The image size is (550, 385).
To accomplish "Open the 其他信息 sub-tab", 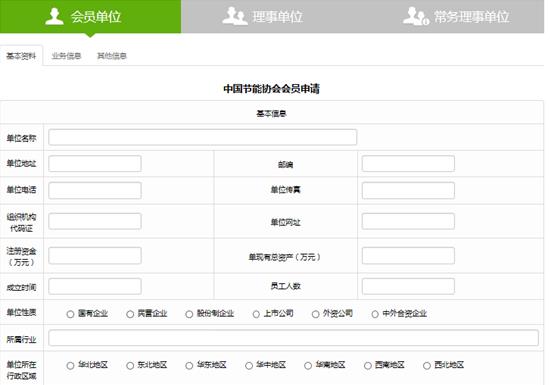I will pos(112,56).
